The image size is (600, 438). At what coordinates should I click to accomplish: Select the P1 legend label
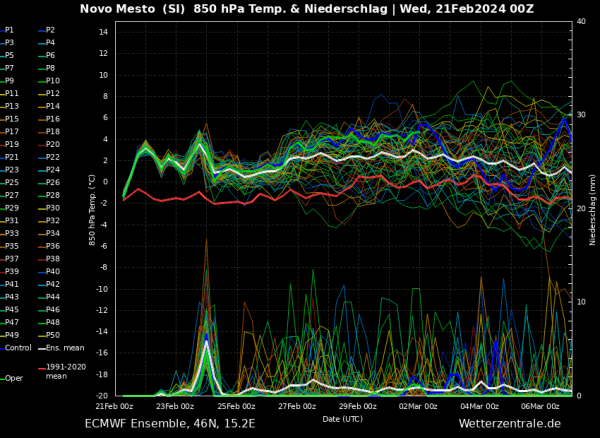(x=9, y=30)
